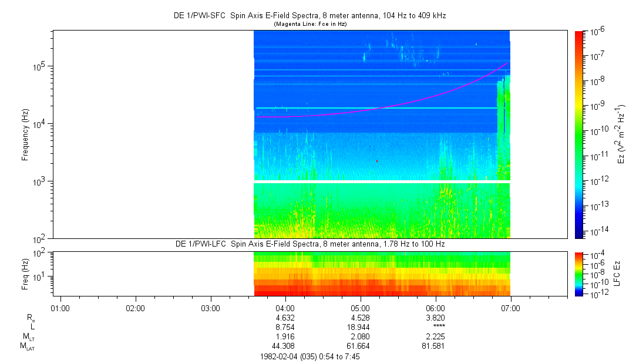Click the white data gap band near 1 kHz

(x=382, y=182)
